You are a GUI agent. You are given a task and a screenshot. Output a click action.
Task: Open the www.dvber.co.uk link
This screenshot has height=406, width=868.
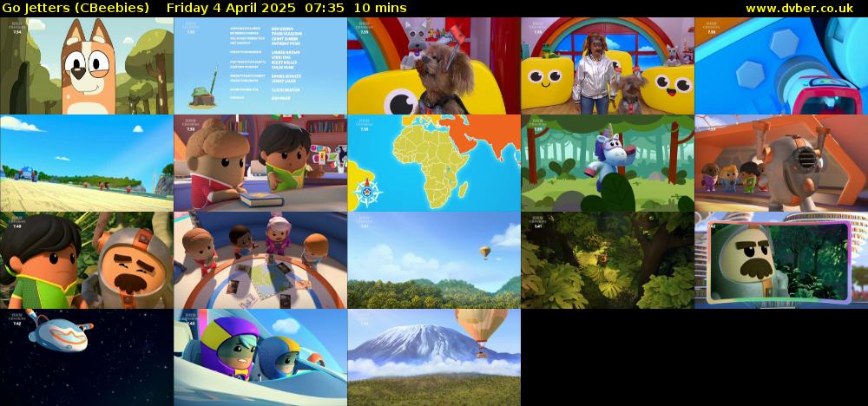799,9
